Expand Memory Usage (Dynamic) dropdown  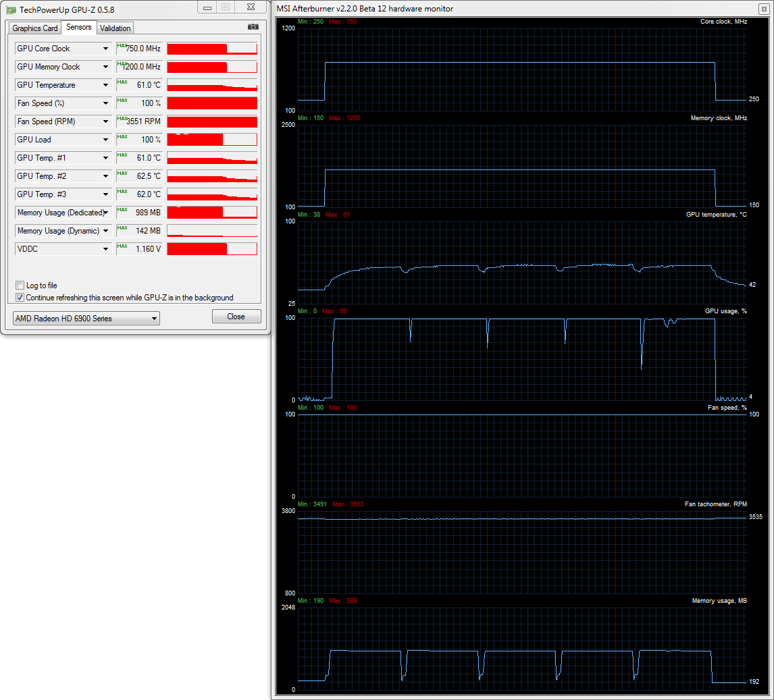coord(105,231)
